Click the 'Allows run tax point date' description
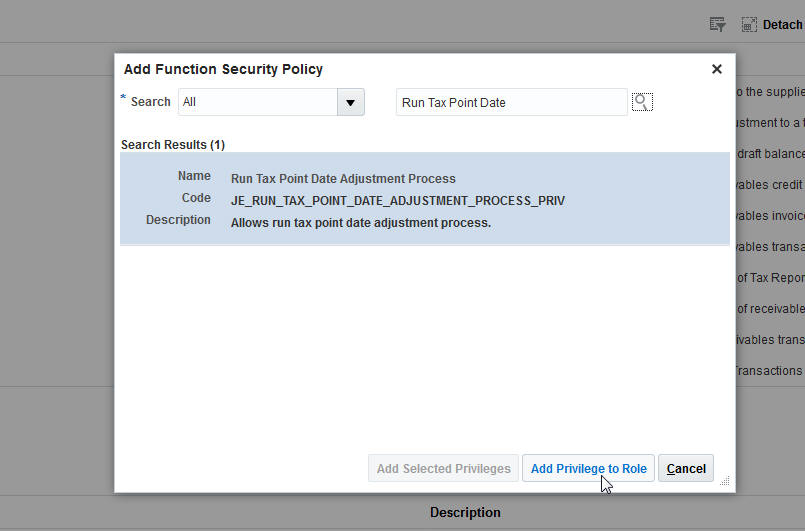This screenshot has width=805, height=531. pos(360,222)
